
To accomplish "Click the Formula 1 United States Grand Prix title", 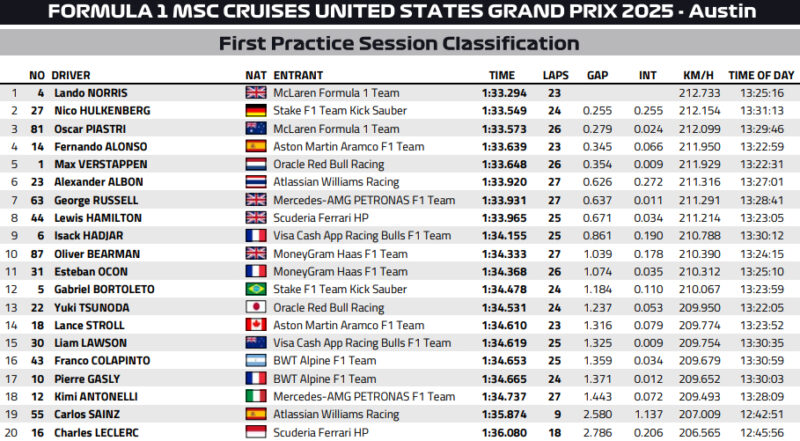I will pos(399,13).
